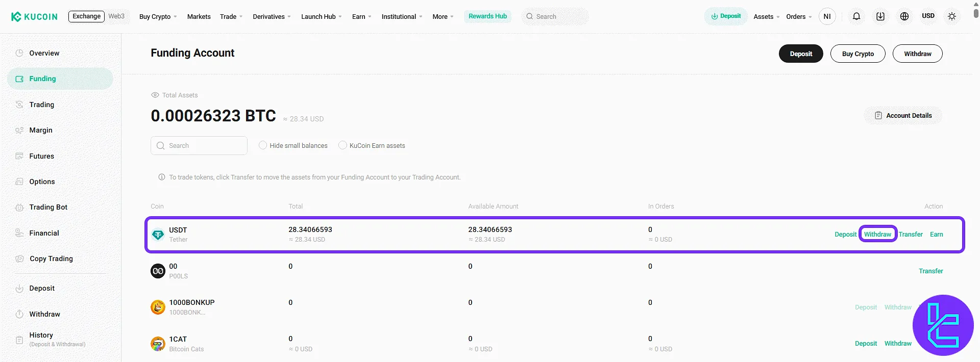Open the Markets menu item
Viewport: 980px width, 362px height.
(x=199, y=17)
